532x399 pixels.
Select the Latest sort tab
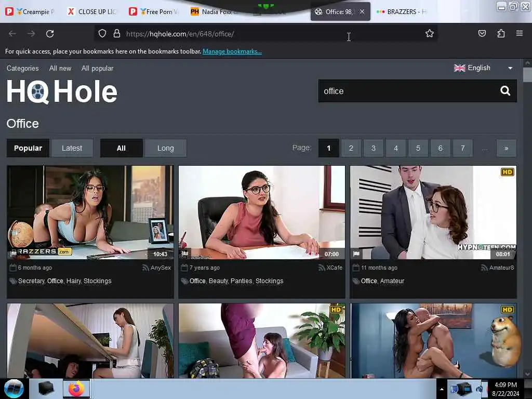coord(72,148)
